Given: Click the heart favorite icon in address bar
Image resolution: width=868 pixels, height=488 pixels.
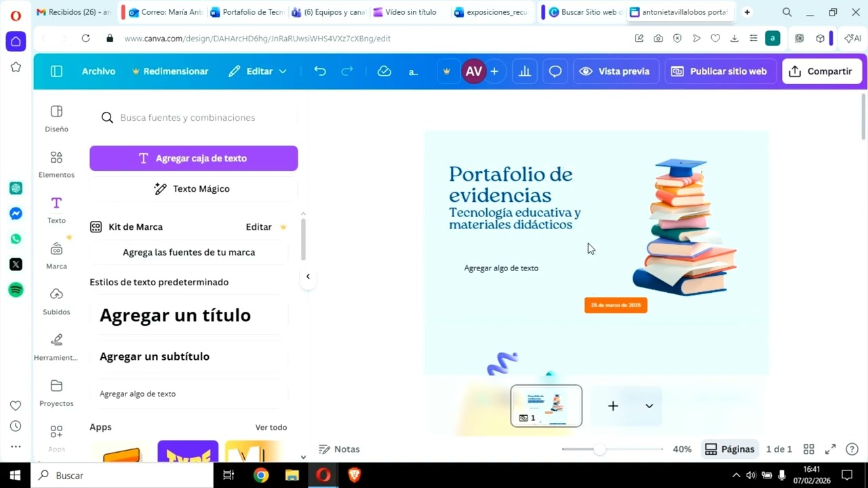Looking at the screenshot, I should pos(715,39).
